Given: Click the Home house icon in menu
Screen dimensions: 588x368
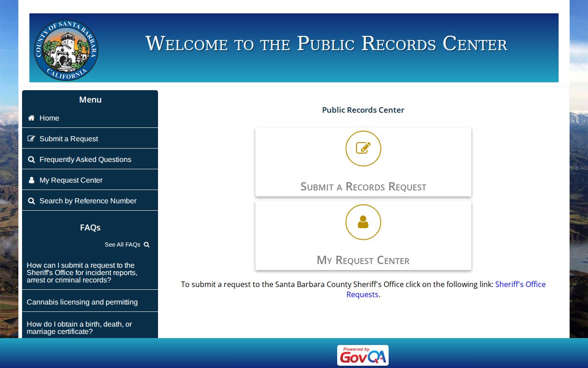Looking at the screenshot, I should [x=31, y=118].
